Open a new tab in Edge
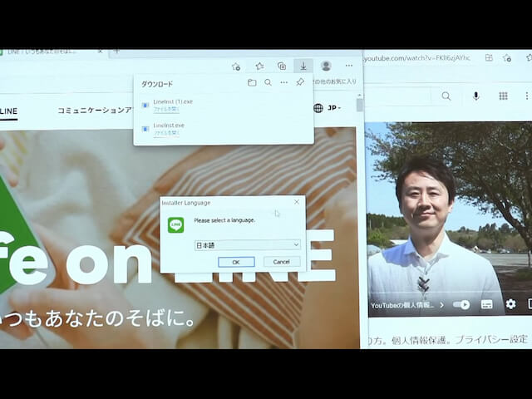 pos(116,52)
